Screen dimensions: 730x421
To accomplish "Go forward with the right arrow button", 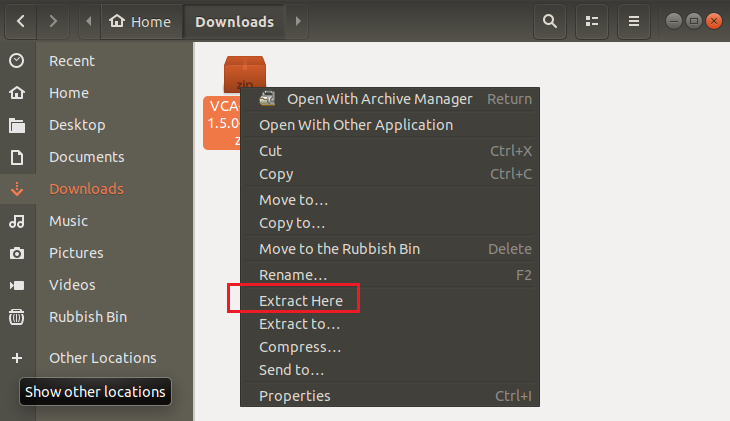I will [53, 21].
